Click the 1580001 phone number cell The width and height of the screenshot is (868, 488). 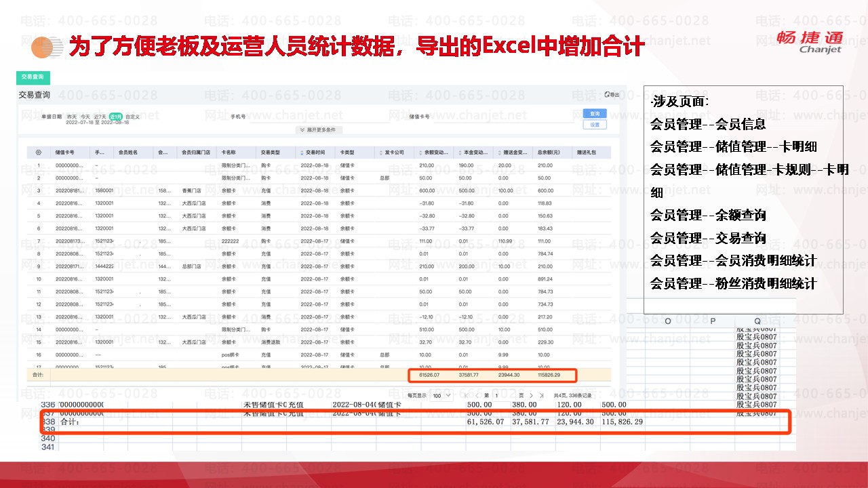point(104,190)
